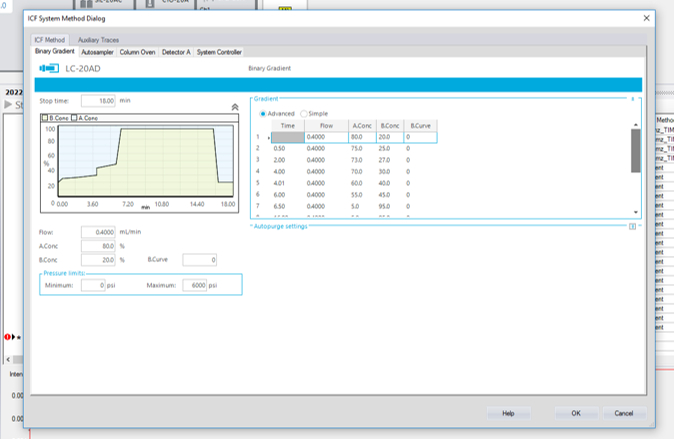Confirm the method with OK
Viewport: 674px width, 439px height.
(576, 413)
